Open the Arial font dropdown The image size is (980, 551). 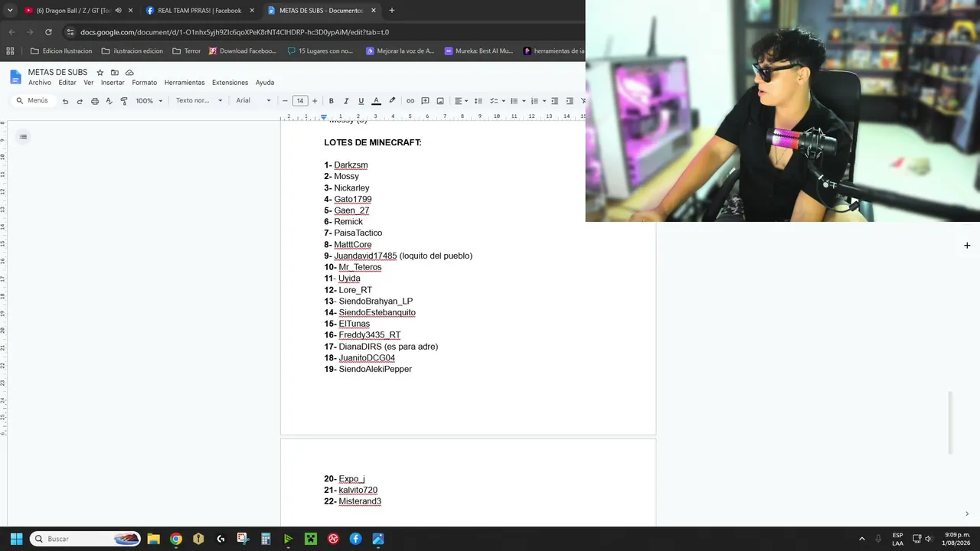pyautogui.click(x=253, y=101)
